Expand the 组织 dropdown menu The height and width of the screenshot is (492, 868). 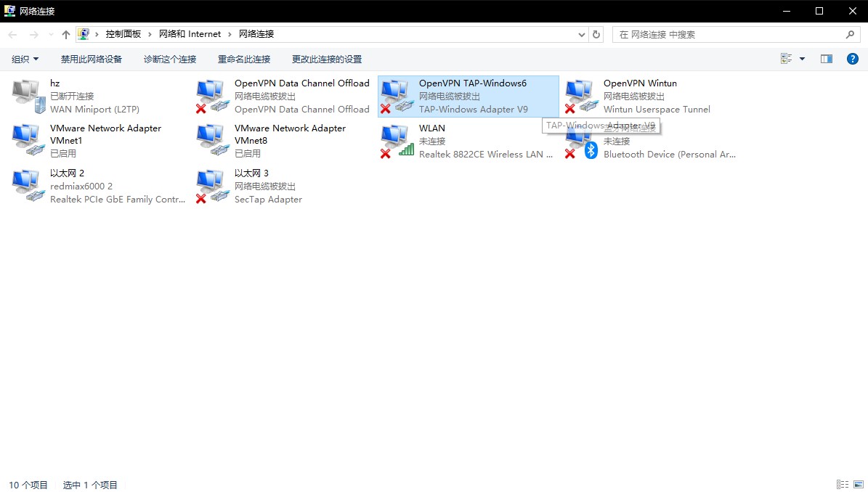tap(25, 59)
